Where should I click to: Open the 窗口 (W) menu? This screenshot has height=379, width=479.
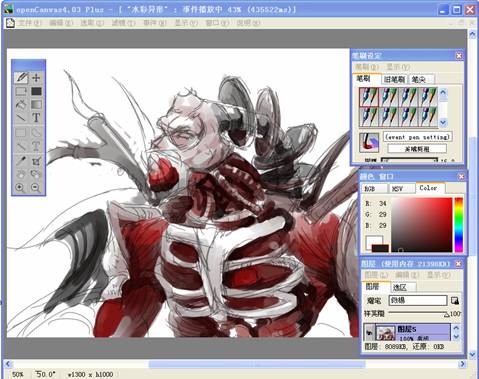tap(217, 23)
